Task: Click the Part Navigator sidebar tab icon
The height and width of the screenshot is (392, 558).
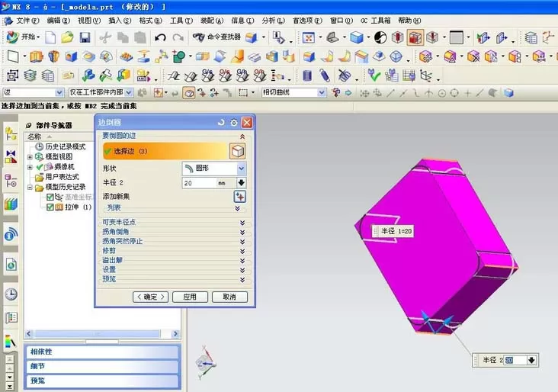Action: click(x=11, y=182)
